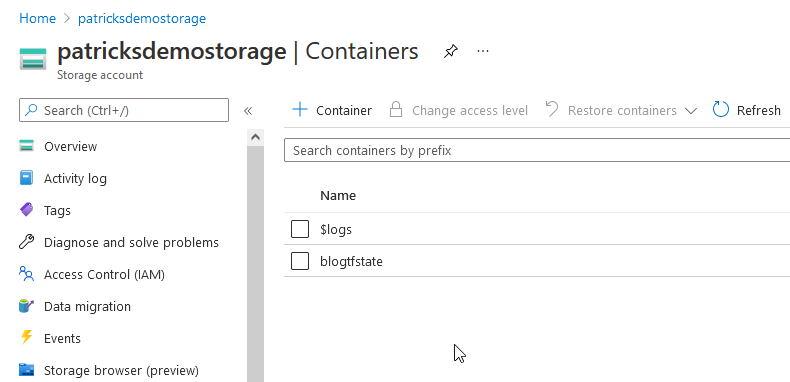Click the Diagnose and solve problems wrench icon
790x382 pixels.
pos(26,242)
